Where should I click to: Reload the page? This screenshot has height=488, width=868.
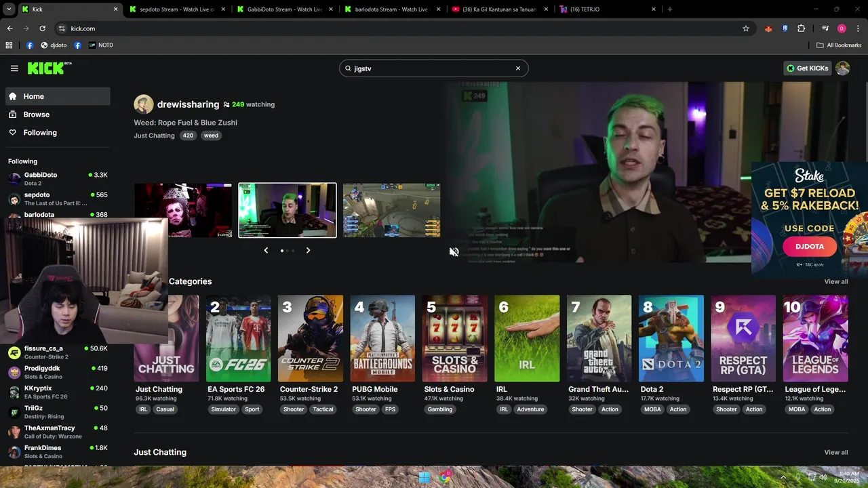click(x=42, y=28)
